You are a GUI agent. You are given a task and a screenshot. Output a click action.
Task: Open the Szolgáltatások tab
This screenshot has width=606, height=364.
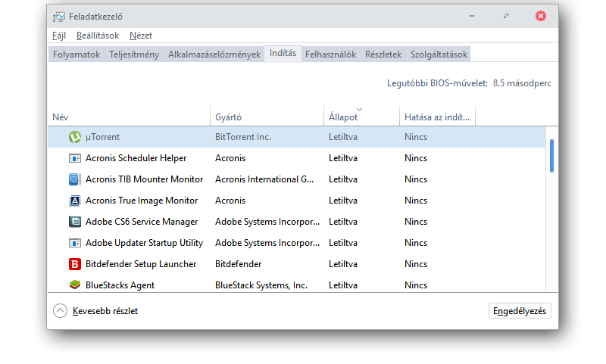click(x=439, y=54)
